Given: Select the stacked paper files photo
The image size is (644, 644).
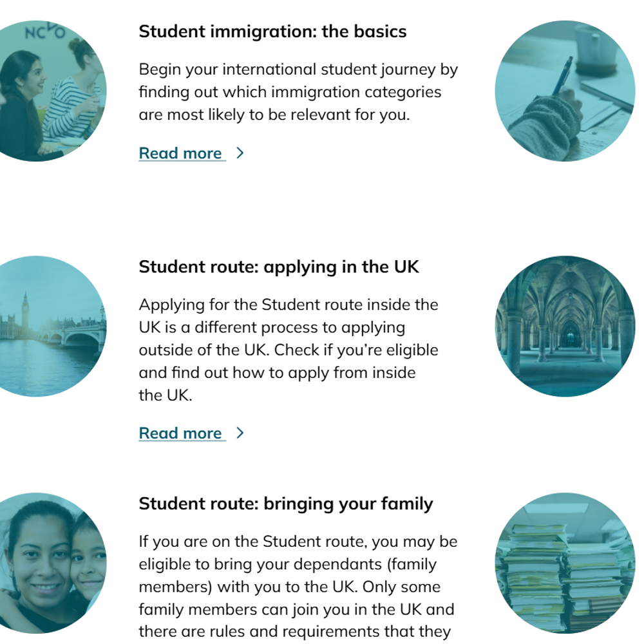Looking at the screenshot, I should click(x=565, y=563).
